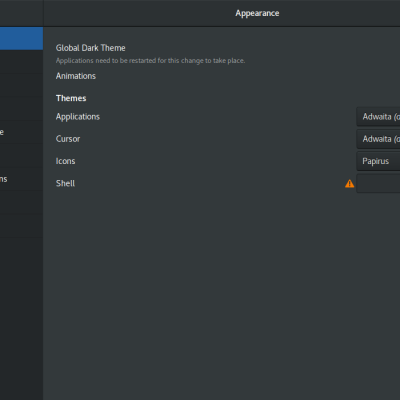Image resolution: width=400 pixels, height=400 pixels.
Task: Click the Shell theme row label
Action: point(65,183)
